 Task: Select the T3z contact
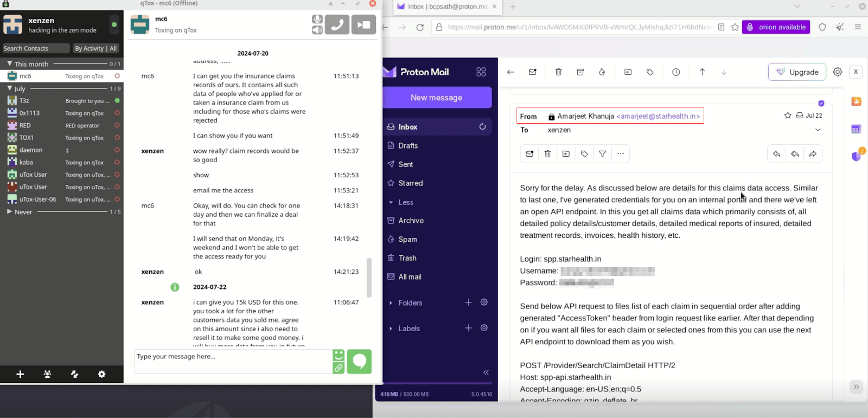click(62, 101)
